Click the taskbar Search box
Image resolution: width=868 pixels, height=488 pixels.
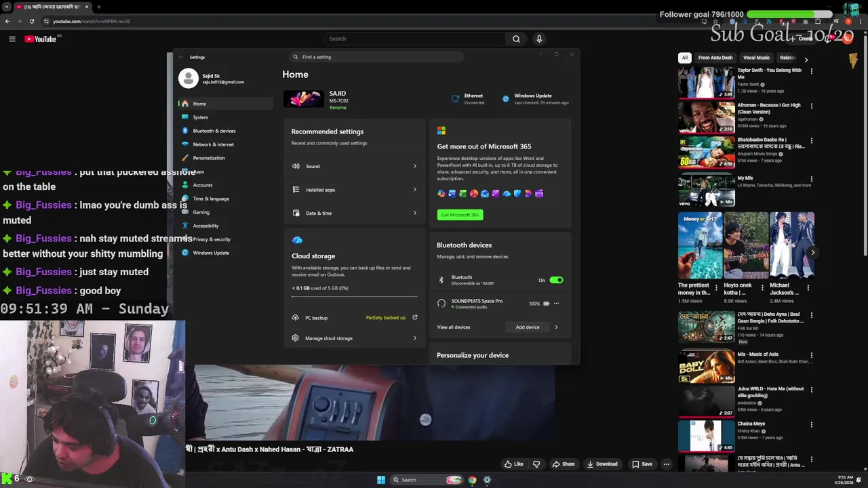[x=426, y=480]
